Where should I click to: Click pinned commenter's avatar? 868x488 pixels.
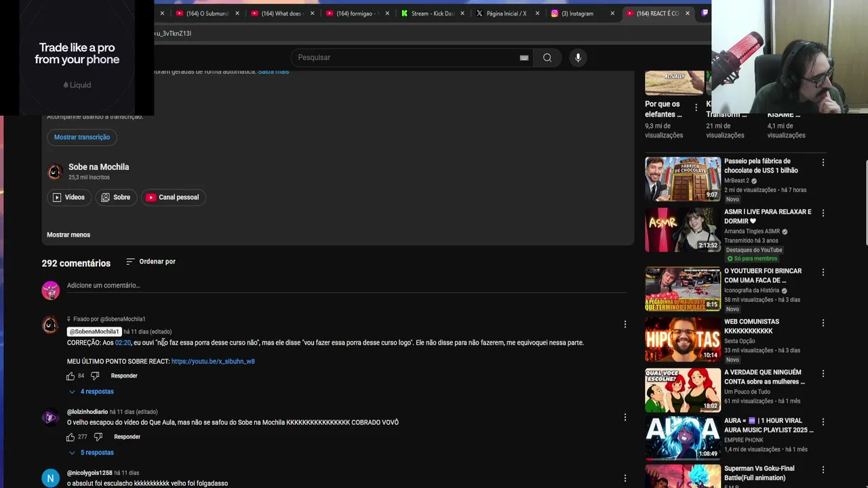[51, 325]
